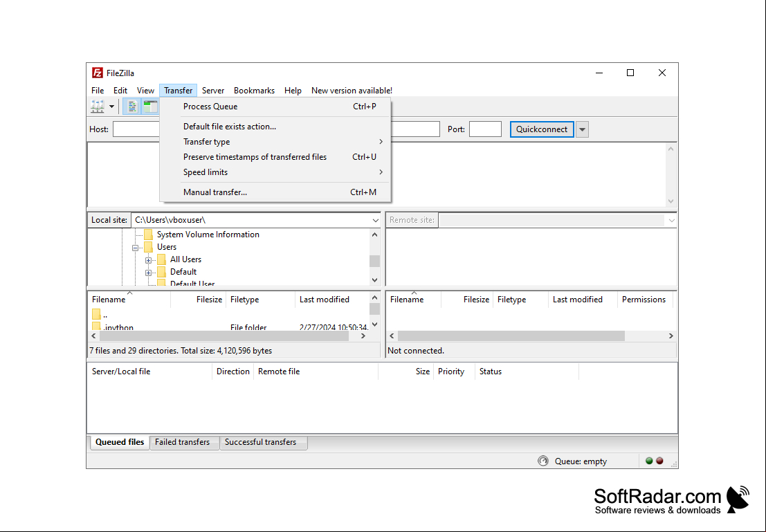Click into the Port input field
Image resolution: width=766 pixels, height=532 pixels.
click(485, 129)
